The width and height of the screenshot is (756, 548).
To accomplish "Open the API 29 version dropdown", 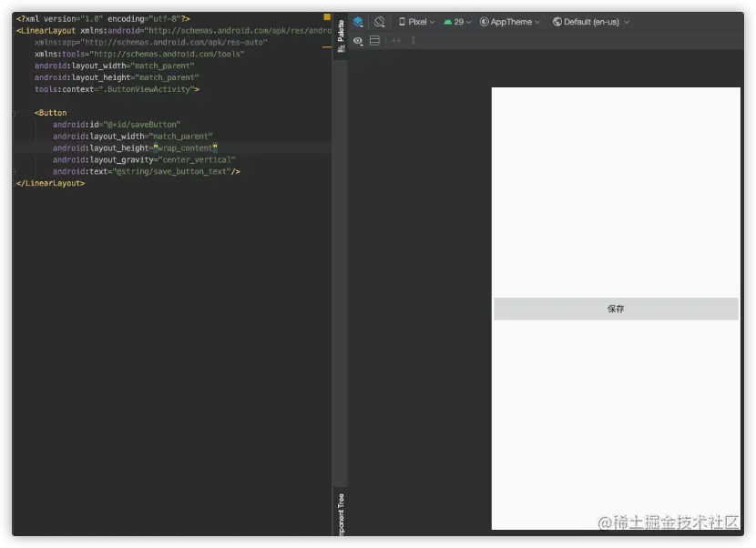I will tap(457, 22).
